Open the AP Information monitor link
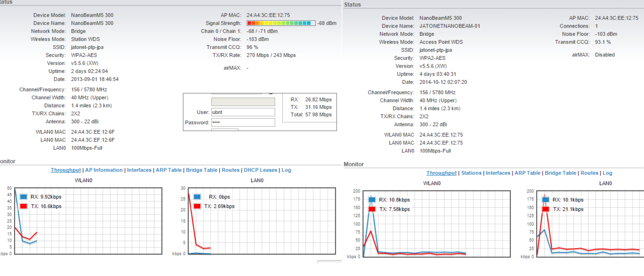The height and width of the screenshot is (276, 644). click(104, 170)
